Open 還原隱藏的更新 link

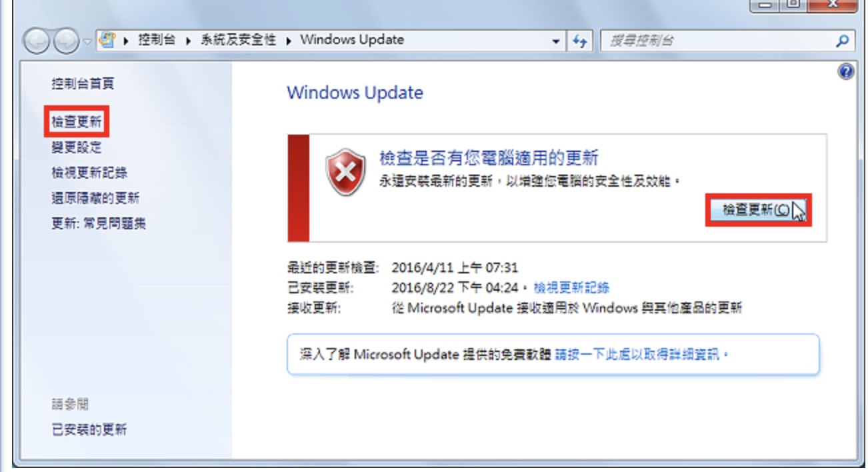coord(95,198)
